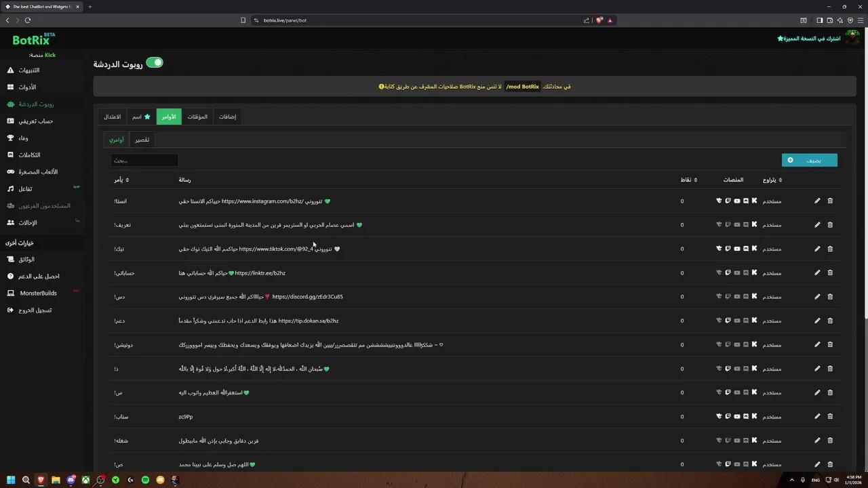Open Windows Start menu
The height and width of the screenshot is (488, 868).
(x=11, y=480)
